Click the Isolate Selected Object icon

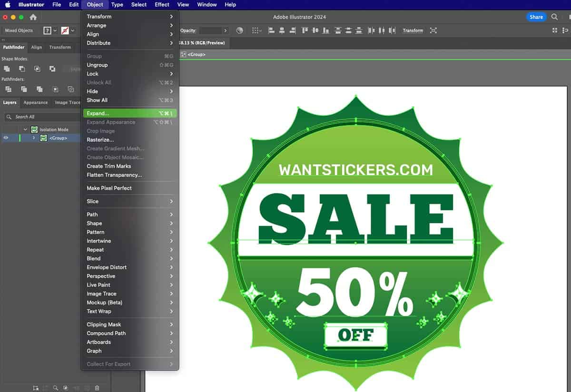(x=433, y=30)
